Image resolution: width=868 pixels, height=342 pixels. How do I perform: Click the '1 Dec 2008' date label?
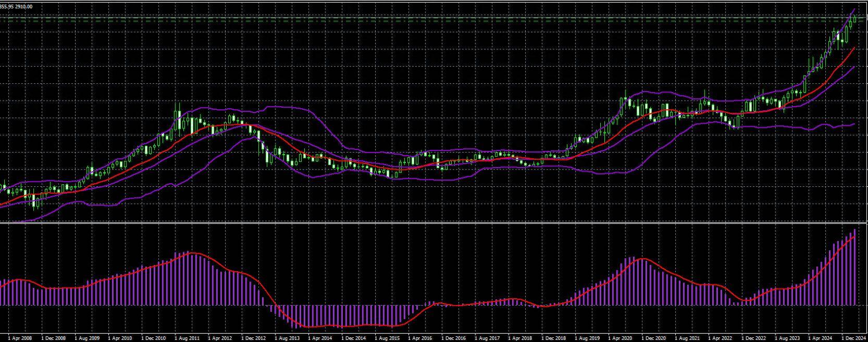coord(53,338)
